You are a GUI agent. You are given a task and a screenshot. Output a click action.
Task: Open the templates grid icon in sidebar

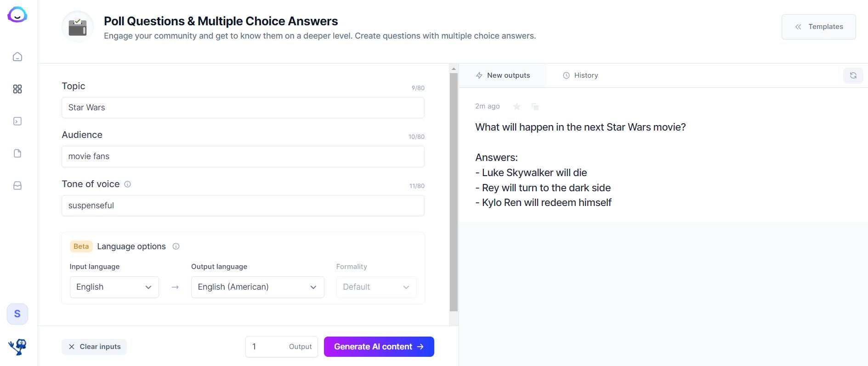point(17,89)
